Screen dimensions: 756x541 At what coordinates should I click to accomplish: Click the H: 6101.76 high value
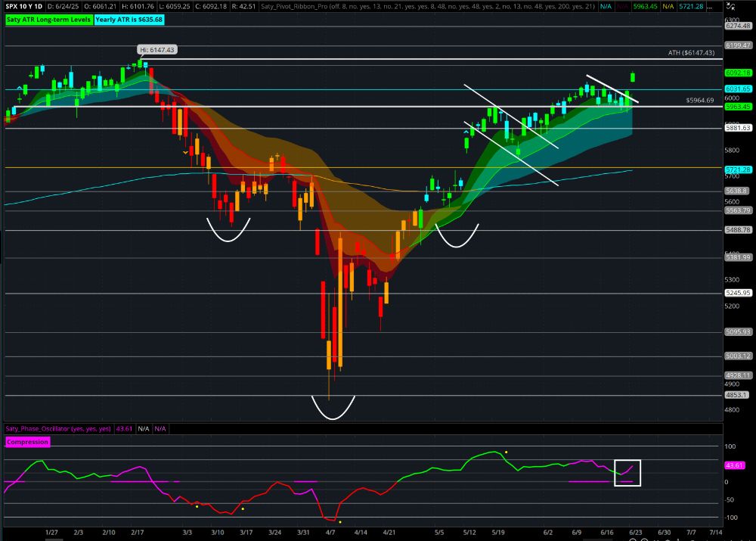tap(138, 6)
